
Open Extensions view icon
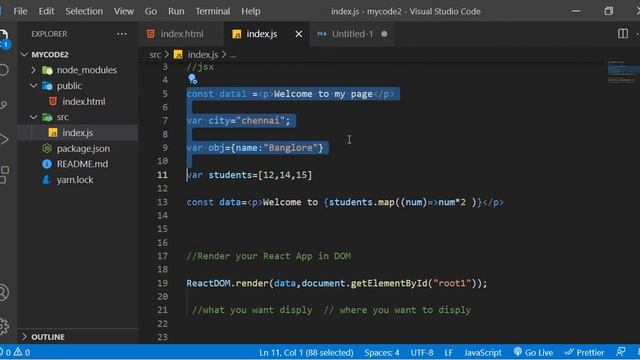click(x=4, y=174)
